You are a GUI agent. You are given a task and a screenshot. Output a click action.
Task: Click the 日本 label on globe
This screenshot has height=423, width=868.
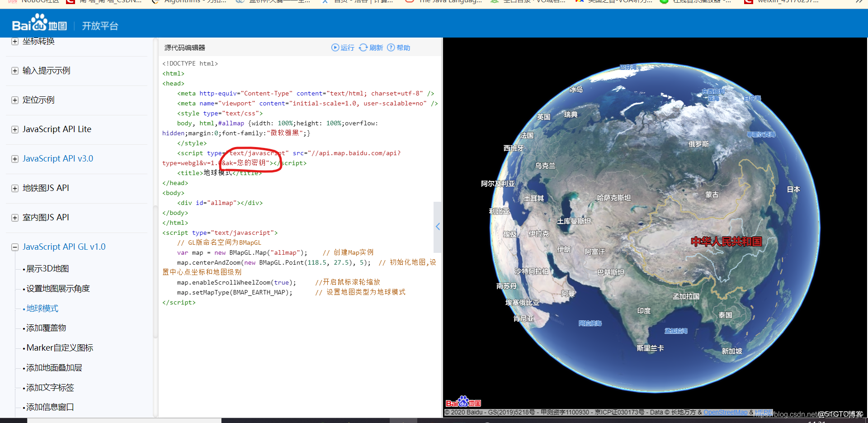pyautogui.click(x=793, y=190)
